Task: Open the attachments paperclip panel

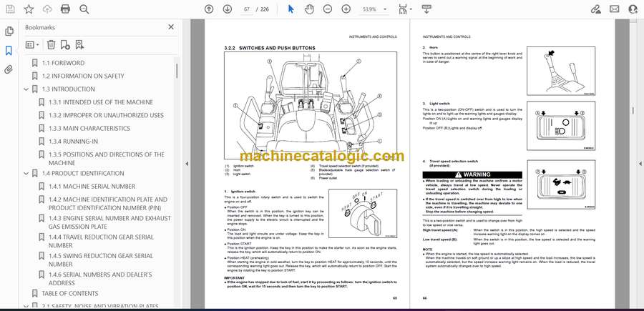Action: [9, 69]
